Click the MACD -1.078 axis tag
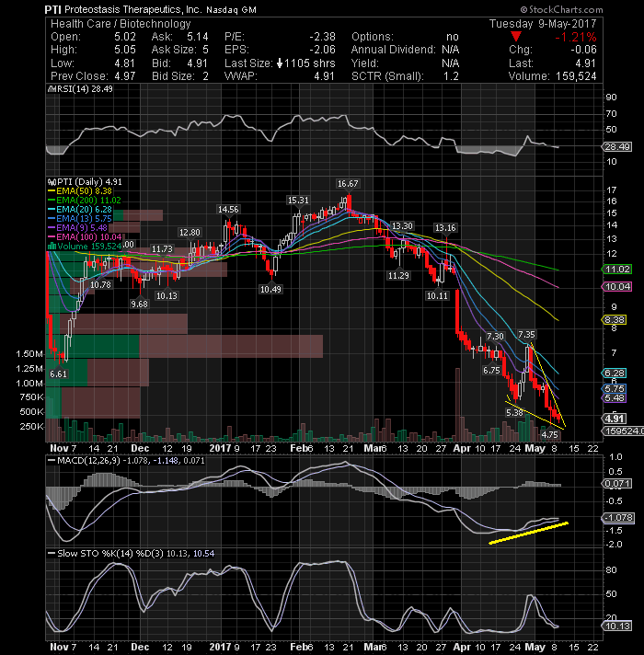Screen dimensions: 644x655 [x=619, y=518]
